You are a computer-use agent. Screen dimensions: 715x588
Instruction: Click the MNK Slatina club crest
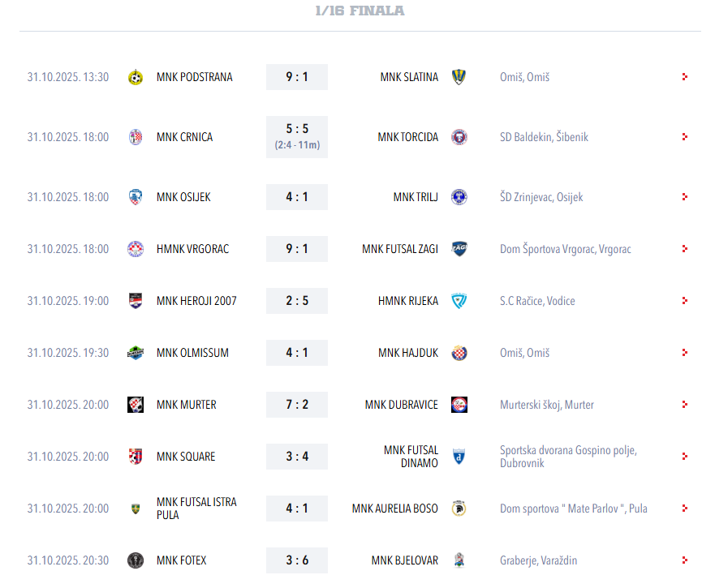[x=459, y=77]
